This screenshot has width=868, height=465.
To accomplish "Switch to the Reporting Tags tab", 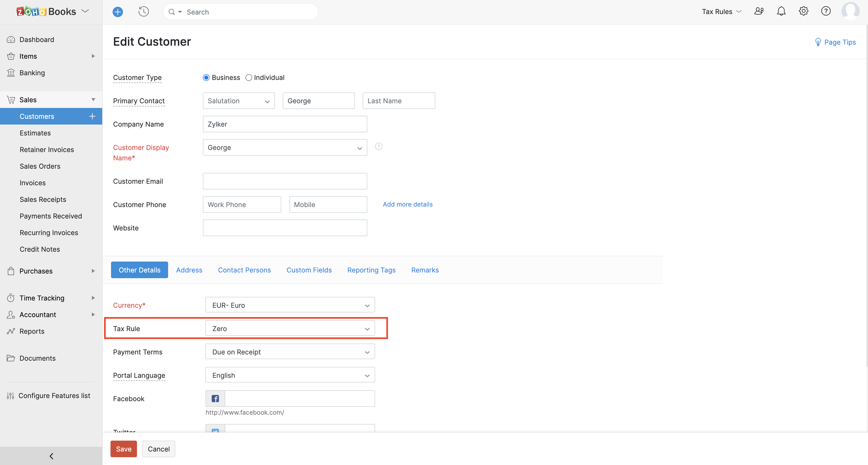I will pos(371,270).
